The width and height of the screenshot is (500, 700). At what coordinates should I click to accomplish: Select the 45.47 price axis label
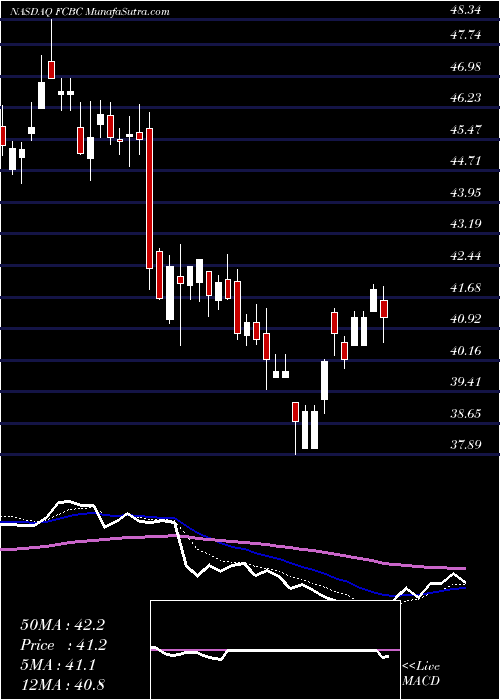tap(465, 130)
